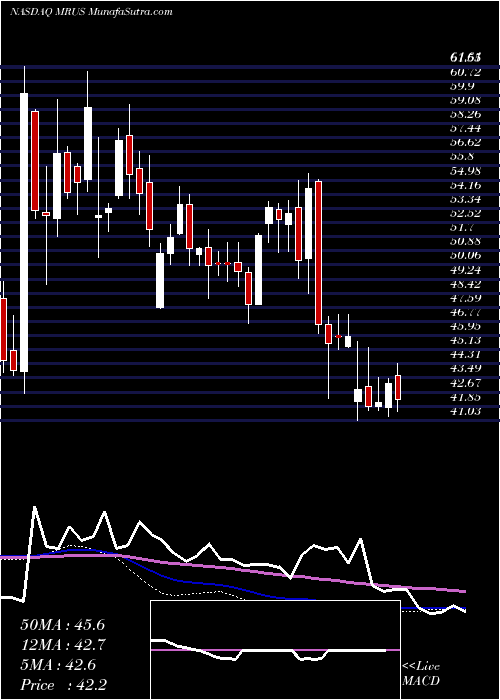
Task: Click the 52.52 price axis label
Action: (x=466, y=213)
